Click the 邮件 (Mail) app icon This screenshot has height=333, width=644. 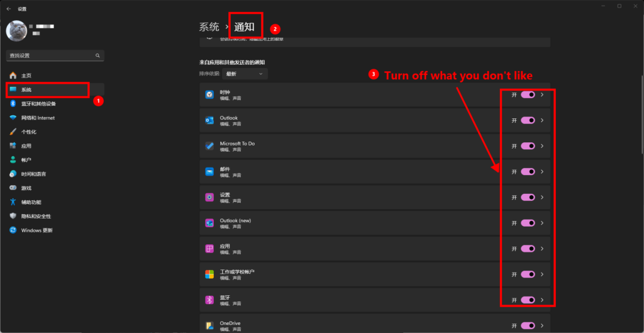point(209,171)
